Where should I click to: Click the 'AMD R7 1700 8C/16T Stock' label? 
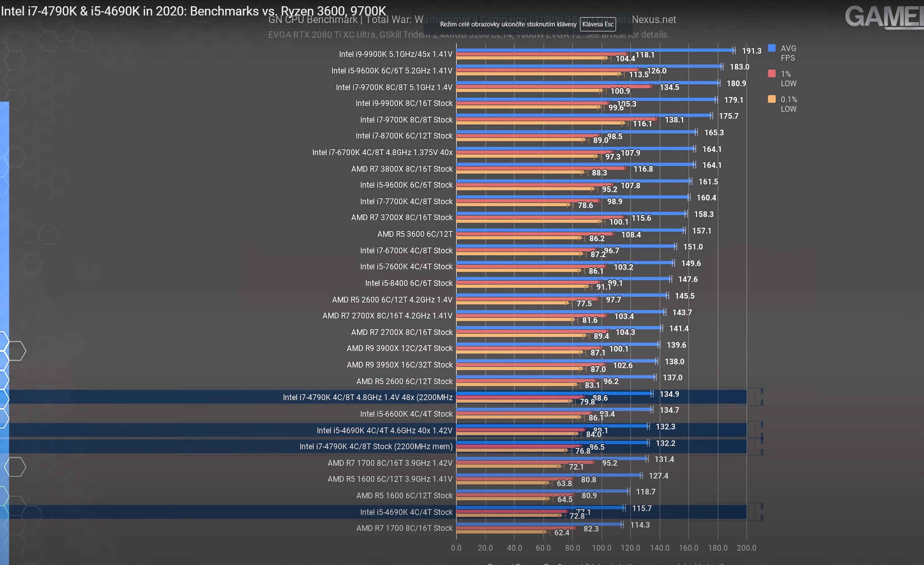click(404, 528)
